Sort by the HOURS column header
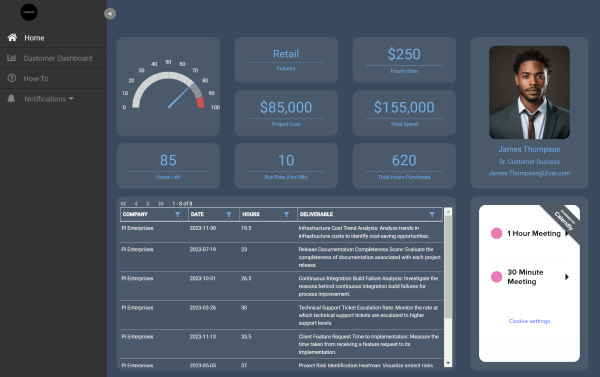This screenshot has width=600, height=377. click(x=251, y=214)
